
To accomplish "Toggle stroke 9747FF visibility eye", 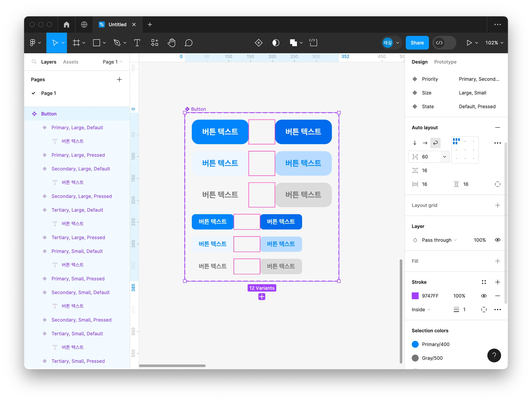I will [x=484, y=296].
